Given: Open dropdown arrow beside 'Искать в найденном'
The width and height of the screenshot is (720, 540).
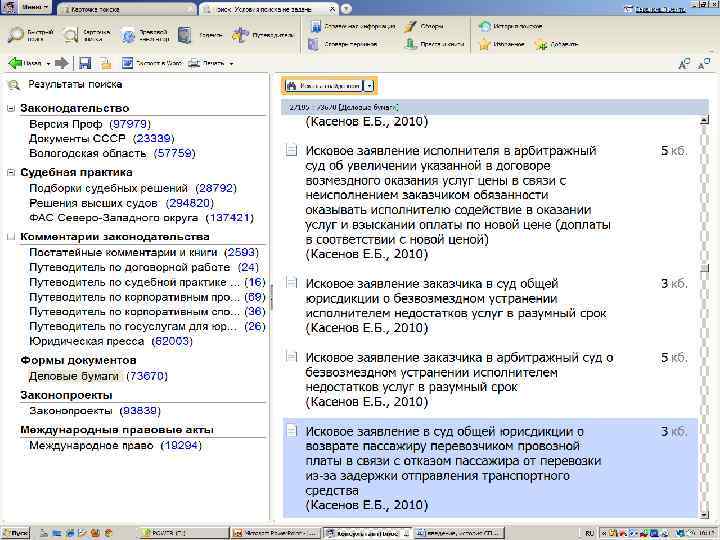Looking at the screenshot, I should (370, 86).
